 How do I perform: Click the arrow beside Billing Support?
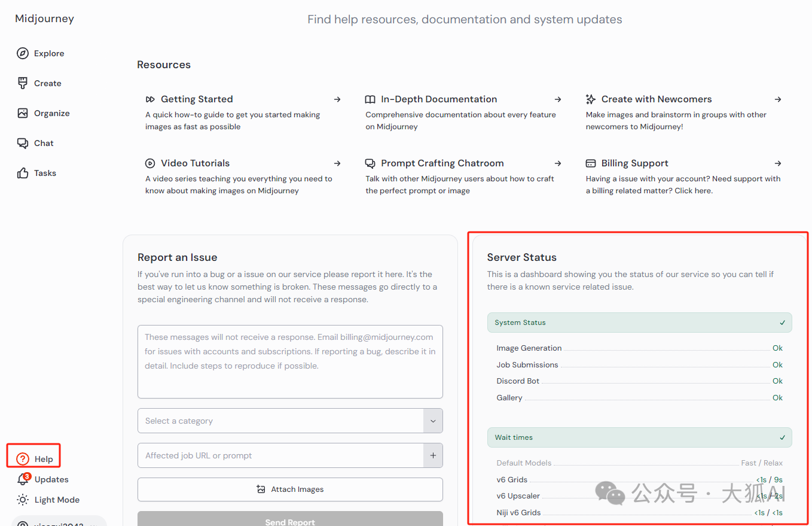[778, 163]
